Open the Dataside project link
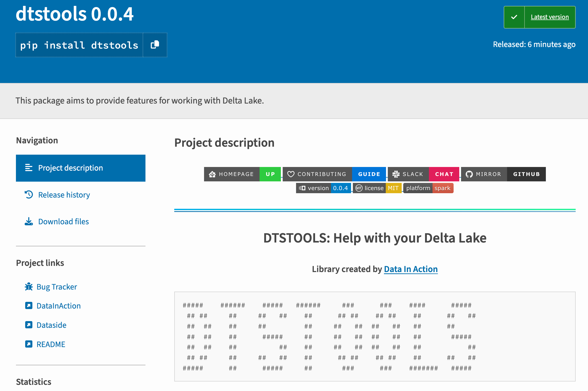This screenshot has height=391, width=588. coord(51,325)
